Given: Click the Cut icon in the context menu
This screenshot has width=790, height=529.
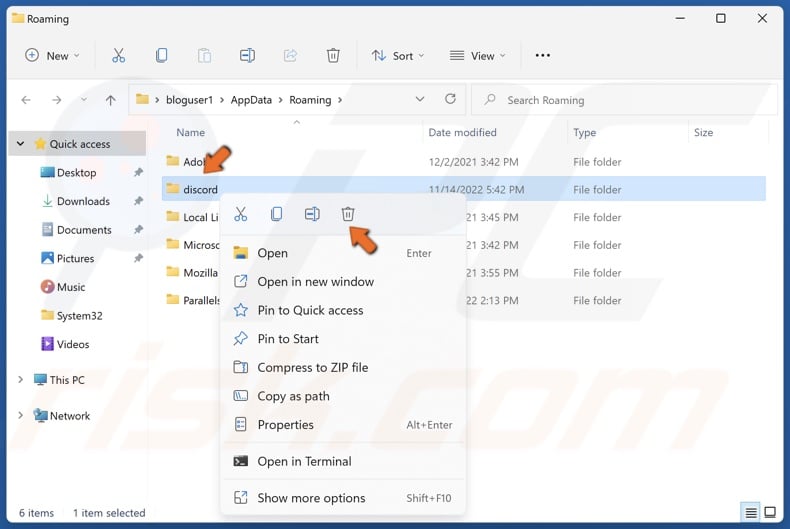Looking at the screenshot, I should coord(241,214).
